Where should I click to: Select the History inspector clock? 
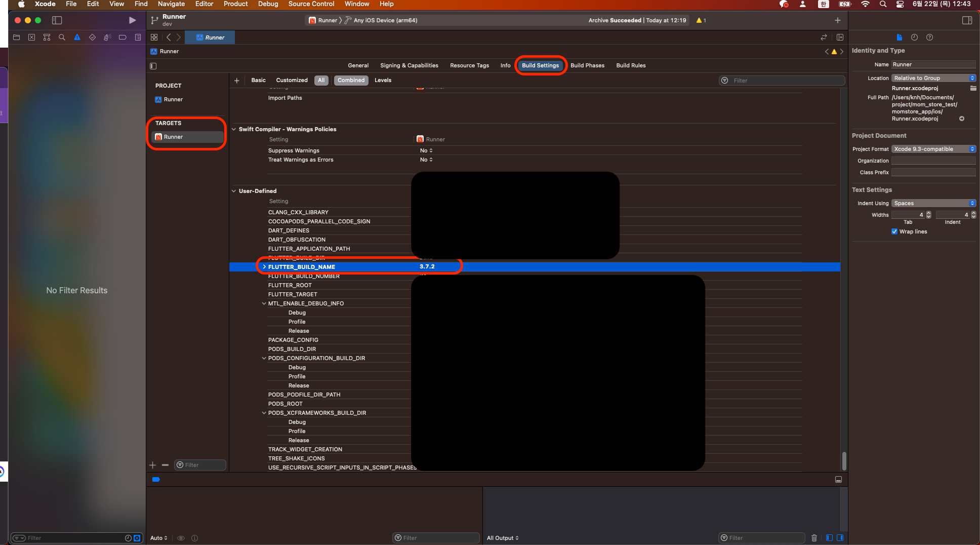[914, 37]
